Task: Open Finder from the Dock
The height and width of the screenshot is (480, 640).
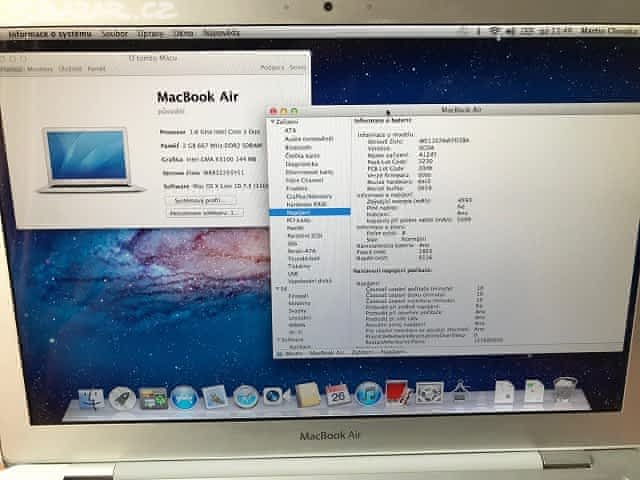Action: (x=91, y=398)
